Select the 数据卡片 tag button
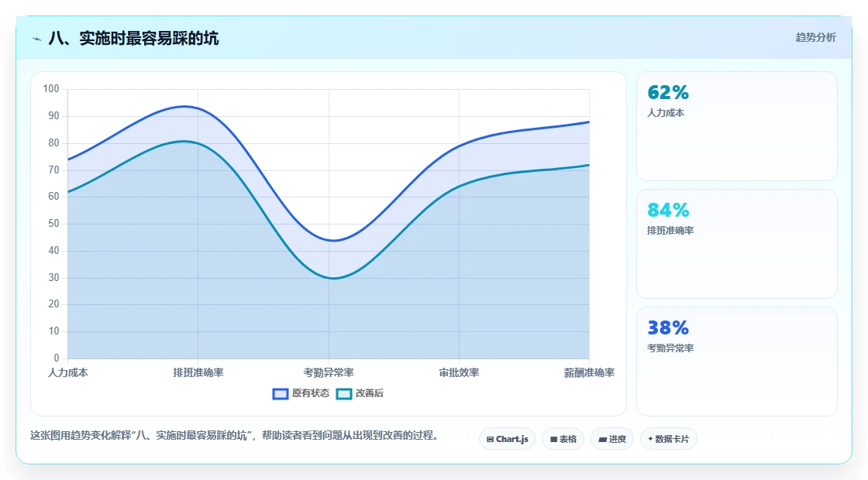The image size is (868, 480). pos(669,439)
